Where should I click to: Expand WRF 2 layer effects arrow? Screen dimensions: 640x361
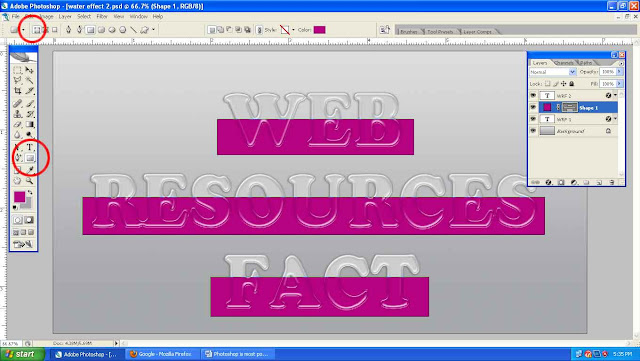615,95
